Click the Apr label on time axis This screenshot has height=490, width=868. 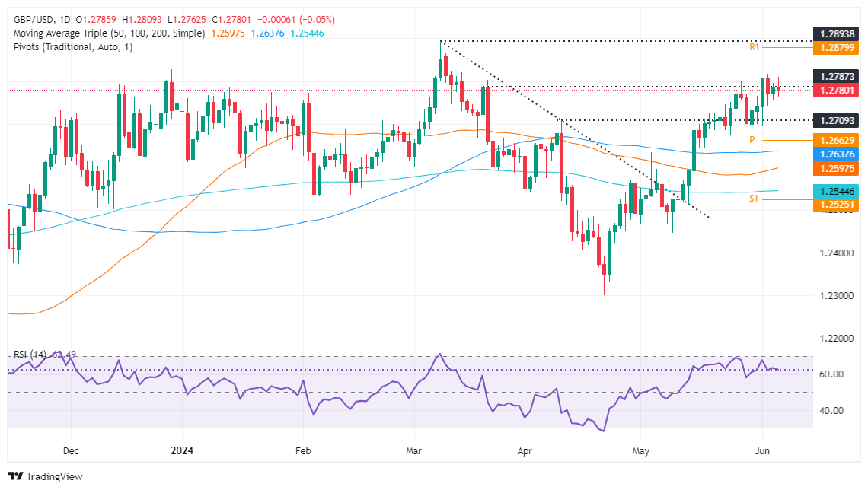click(525, 450)
